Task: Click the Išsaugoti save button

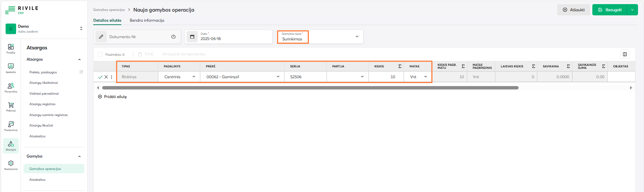Action: coord(610,10)
